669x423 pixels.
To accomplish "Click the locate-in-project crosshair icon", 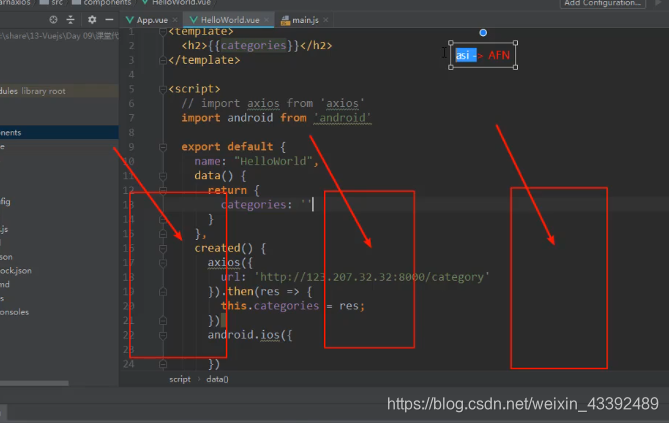I will [x=53, y=20].
